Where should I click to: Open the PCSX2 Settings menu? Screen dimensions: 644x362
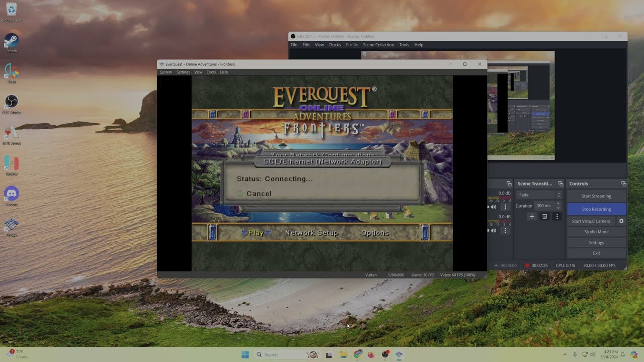tap(183, 72)
